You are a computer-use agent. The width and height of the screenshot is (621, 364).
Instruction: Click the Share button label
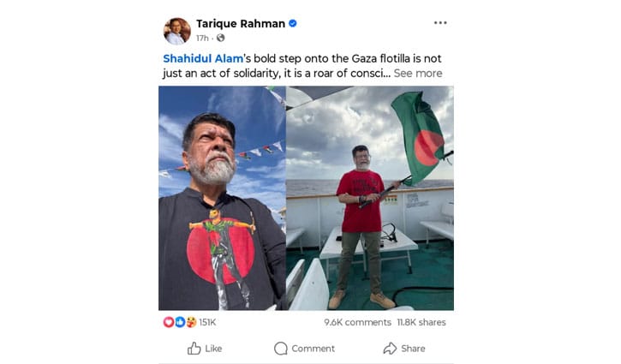413,349
